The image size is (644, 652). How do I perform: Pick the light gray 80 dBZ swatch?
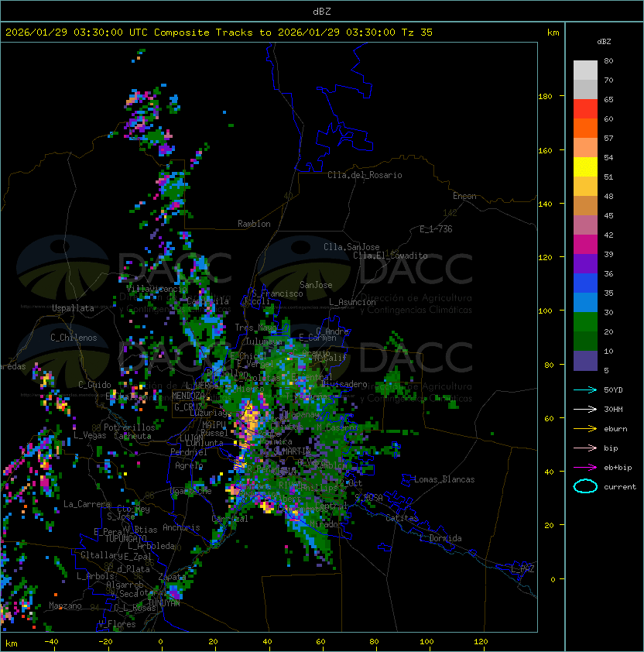585,70
